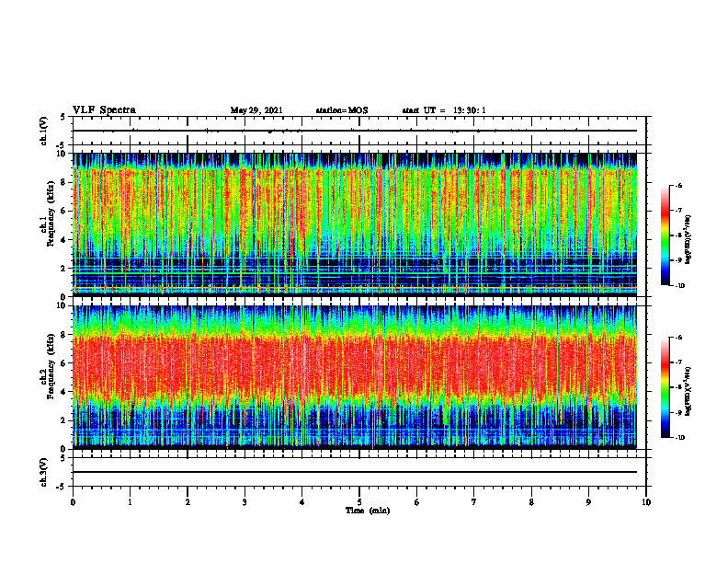Click the ch.3 voltage waveform trace
Viewport: 728px width, 563px height.
coord(355,472)
